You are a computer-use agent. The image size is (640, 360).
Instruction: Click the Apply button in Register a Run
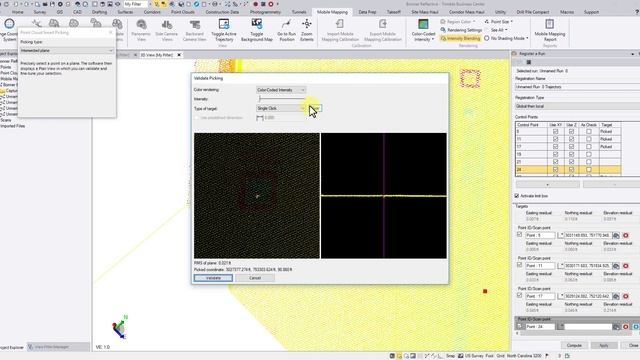click(x=604, y=345)
